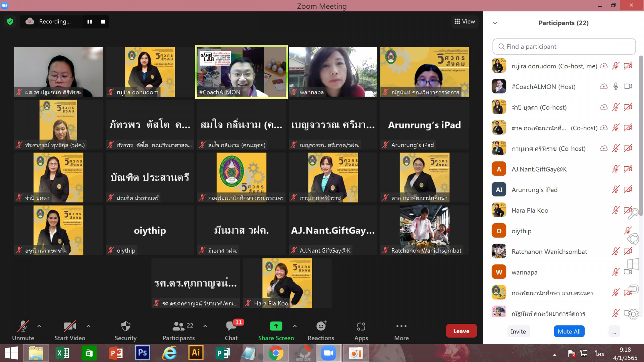Collapse Participants panel chevron
Image resolution: width=644 pixels, height=362 pixels.
click(495, 23)
